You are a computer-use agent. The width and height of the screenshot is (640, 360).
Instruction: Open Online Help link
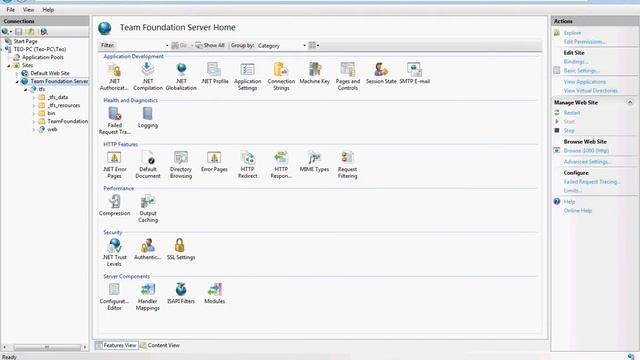(x=578, y=211)
